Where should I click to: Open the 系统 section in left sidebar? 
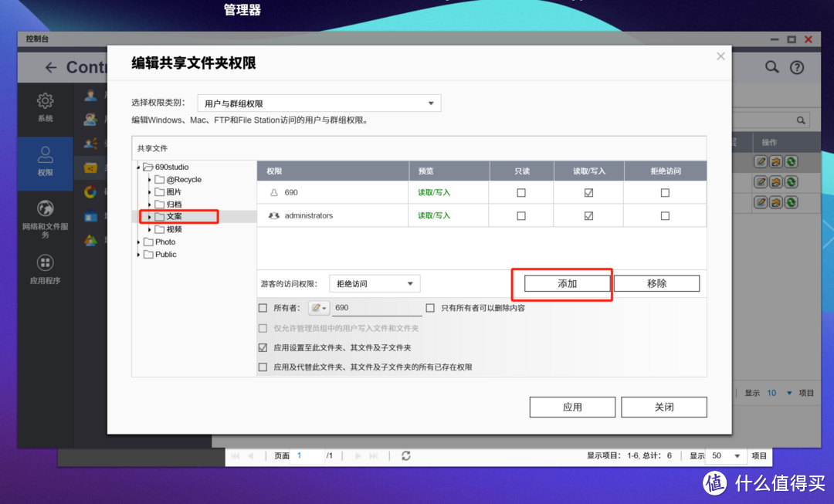pos(45,108)
